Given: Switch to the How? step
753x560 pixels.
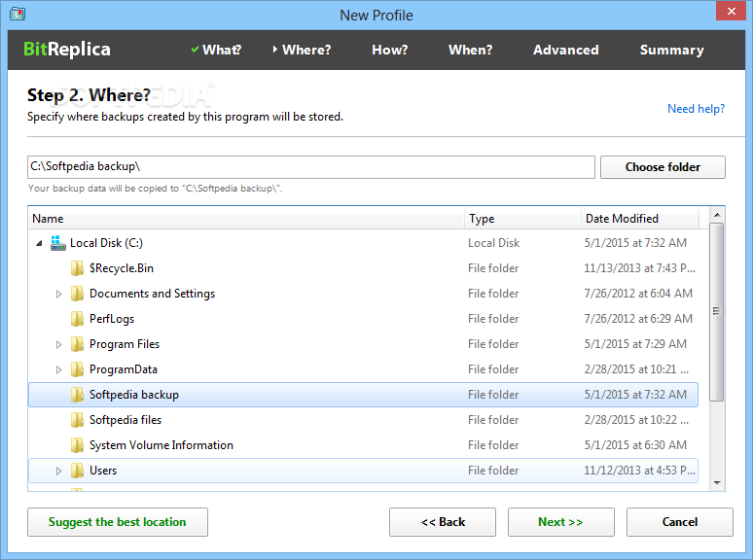Looking at the screenshot, I should (389, 50).
